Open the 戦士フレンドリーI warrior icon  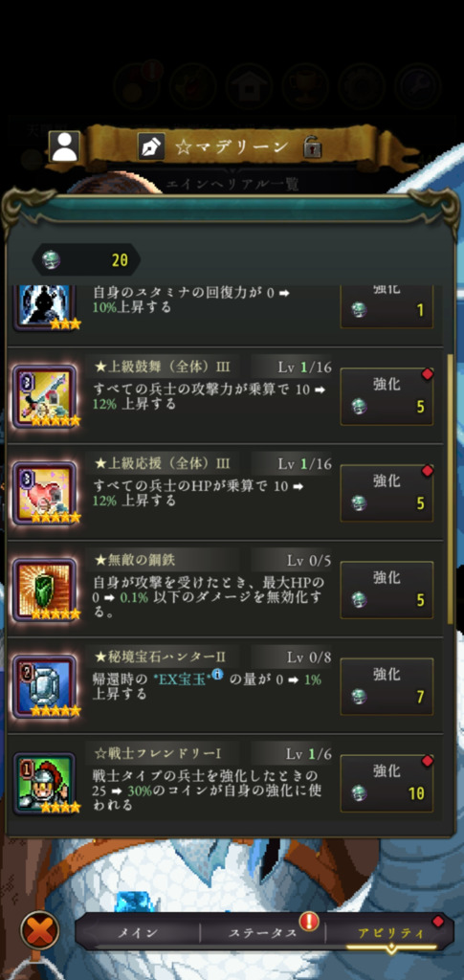coord(44,783)
